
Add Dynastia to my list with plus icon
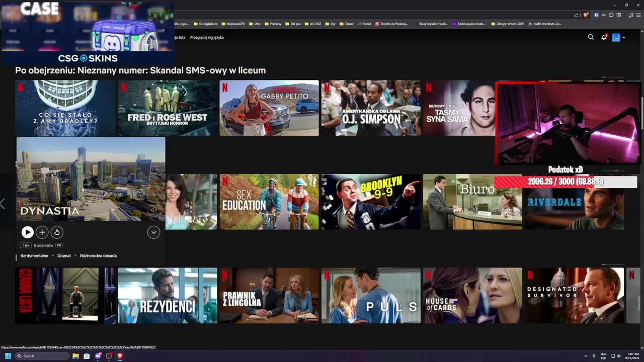point(42,232)
